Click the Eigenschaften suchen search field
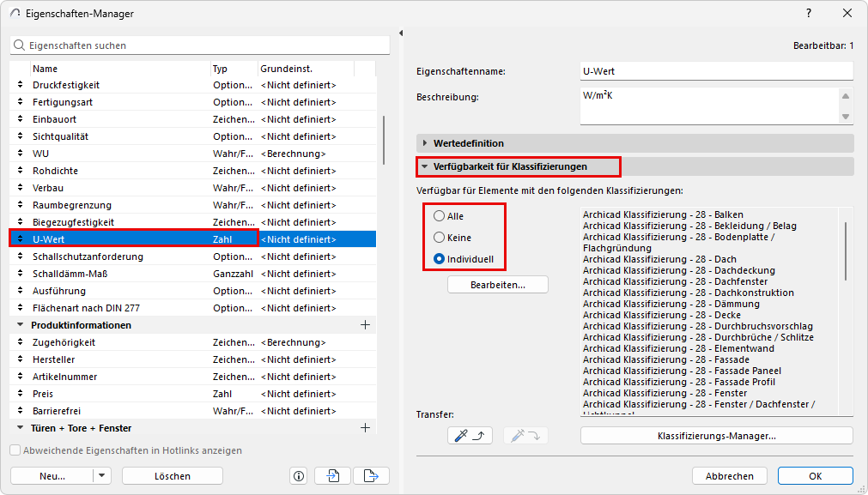 click(200, 45)
